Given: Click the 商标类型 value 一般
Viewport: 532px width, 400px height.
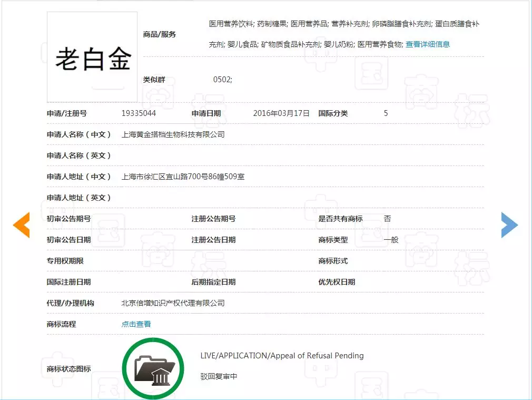Looking at the screenshot, I should point(391,240).
